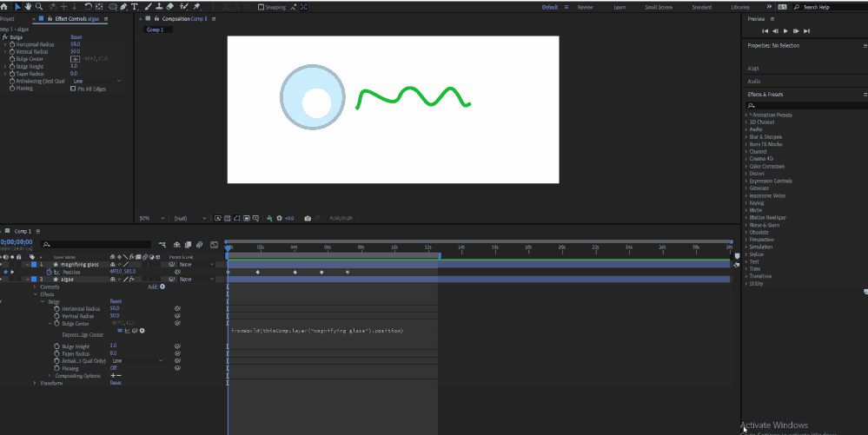Click the expression language menu arrow icon
The width and height of the screenshot is (868, 435).
[142, 331]
